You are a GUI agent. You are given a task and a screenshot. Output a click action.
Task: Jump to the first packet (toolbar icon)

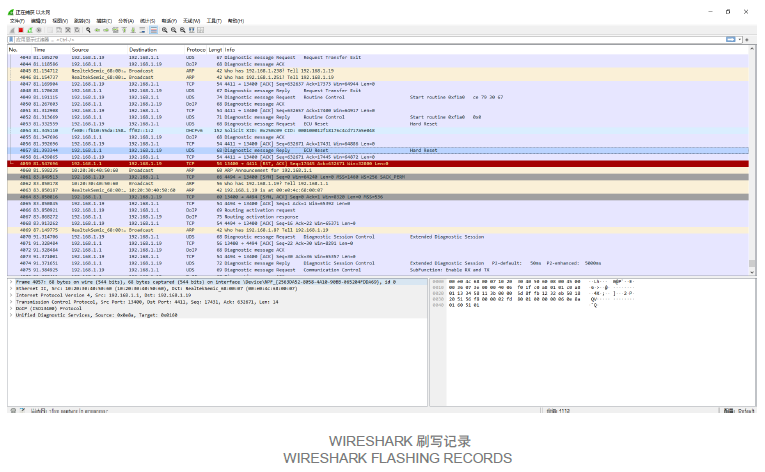tap(124, 30)
